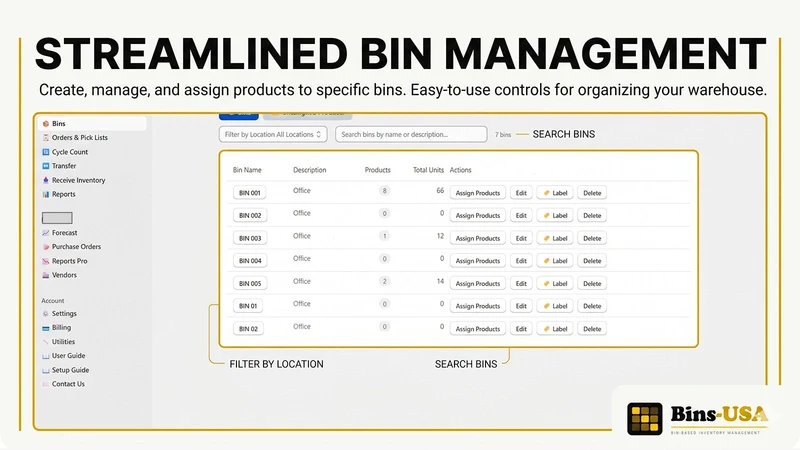
Task: Assign Products to BIN 001
Action: click(x=478, y=193)
